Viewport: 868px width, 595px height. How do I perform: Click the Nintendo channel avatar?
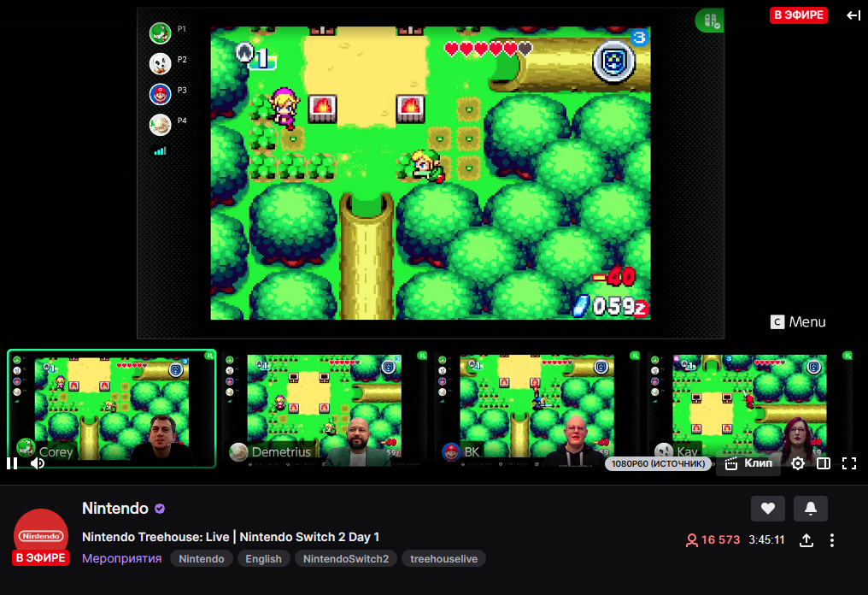(41, 535)
